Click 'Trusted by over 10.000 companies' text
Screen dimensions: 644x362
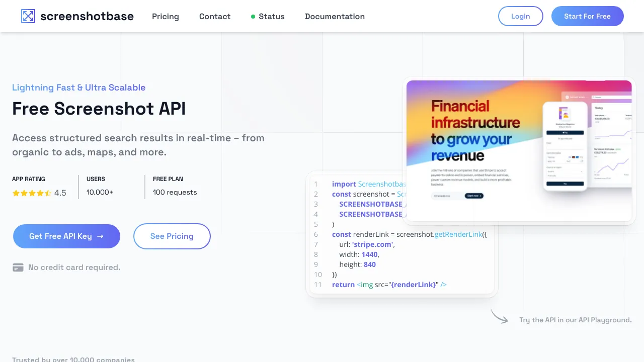point(73,359)
